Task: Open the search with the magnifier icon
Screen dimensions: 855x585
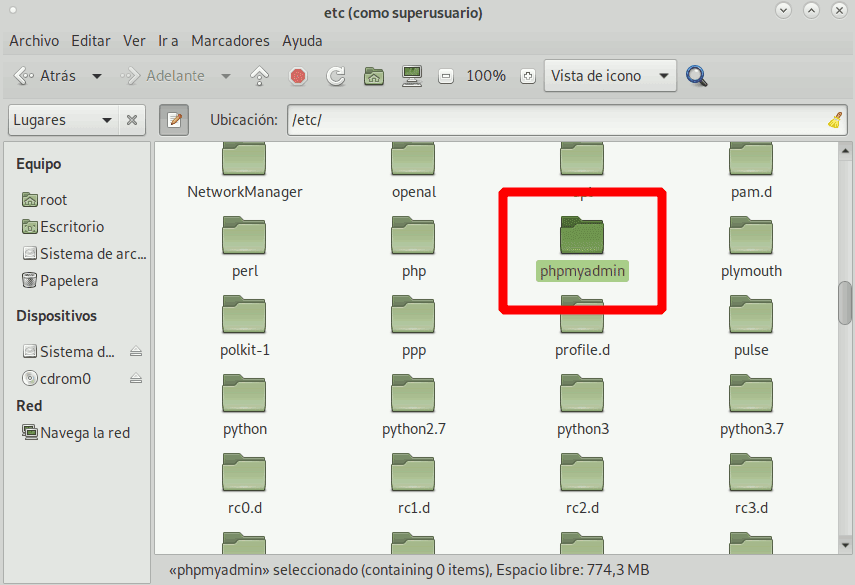Action: (696, 76)
